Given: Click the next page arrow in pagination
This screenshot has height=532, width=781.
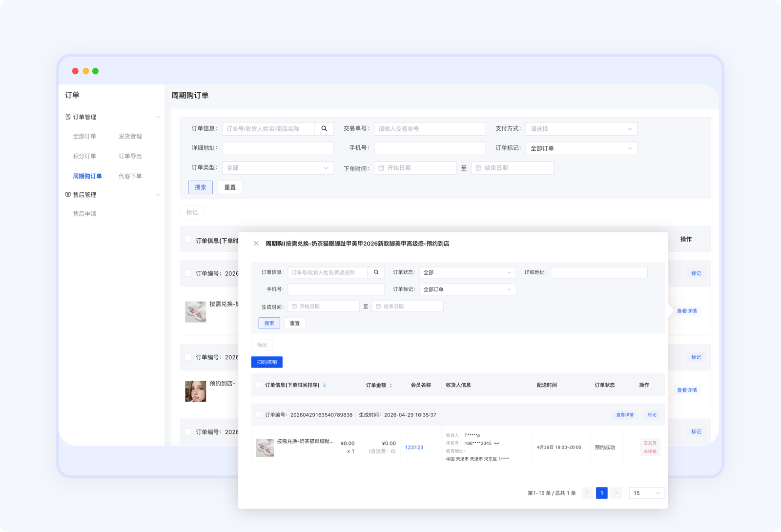Looking at the screenshot, I should (616, 493).
